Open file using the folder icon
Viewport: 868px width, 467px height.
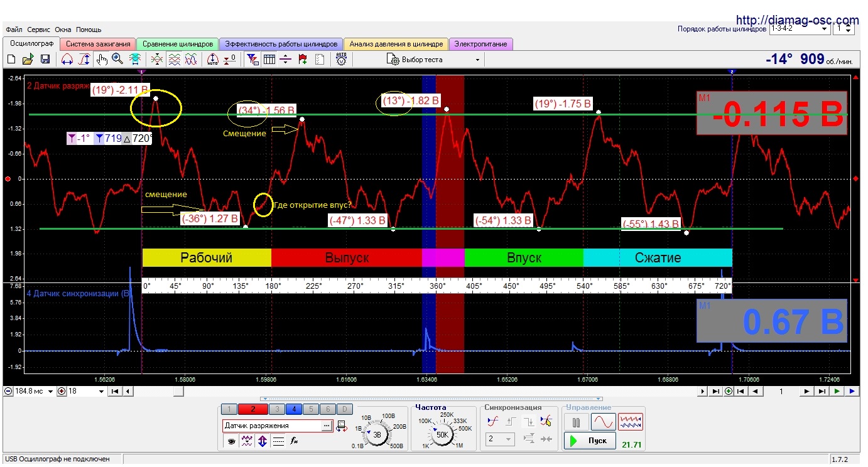click(x=28, y=60)
